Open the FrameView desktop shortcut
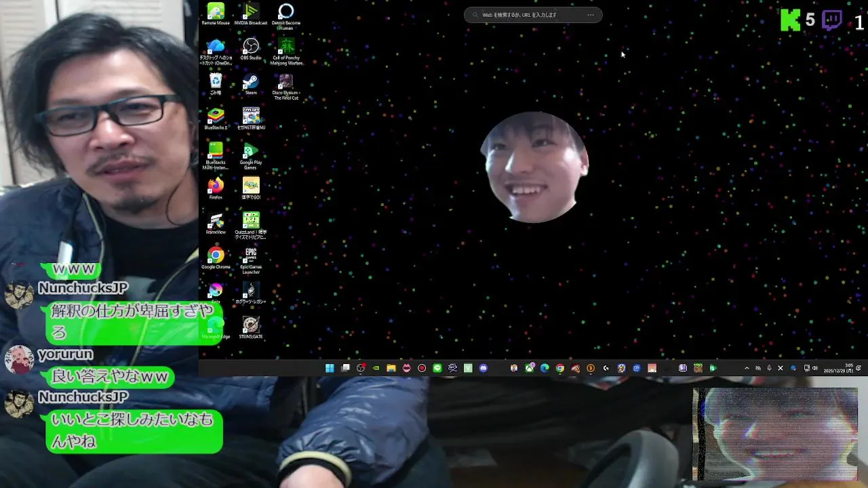Screen dimensions: 868x488 [x=216, y=224]
